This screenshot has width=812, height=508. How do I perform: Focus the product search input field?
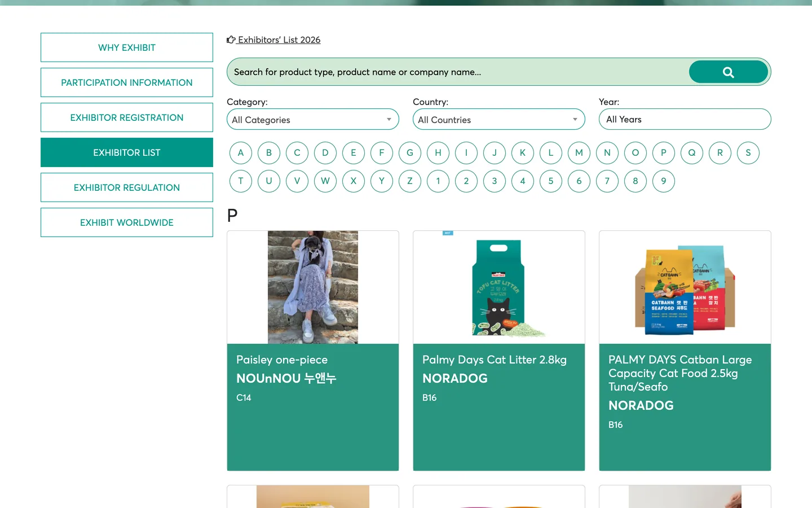click(458, 72)
